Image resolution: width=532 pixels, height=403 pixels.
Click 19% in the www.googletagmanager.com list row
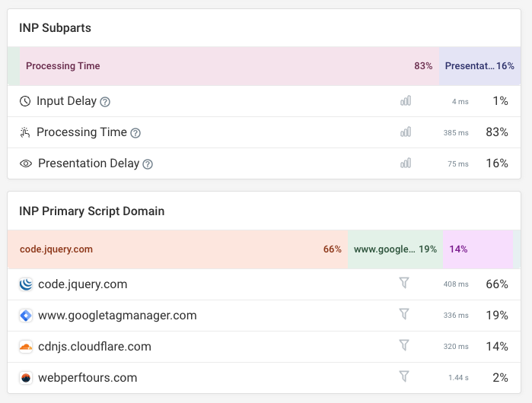click(497, 316)
